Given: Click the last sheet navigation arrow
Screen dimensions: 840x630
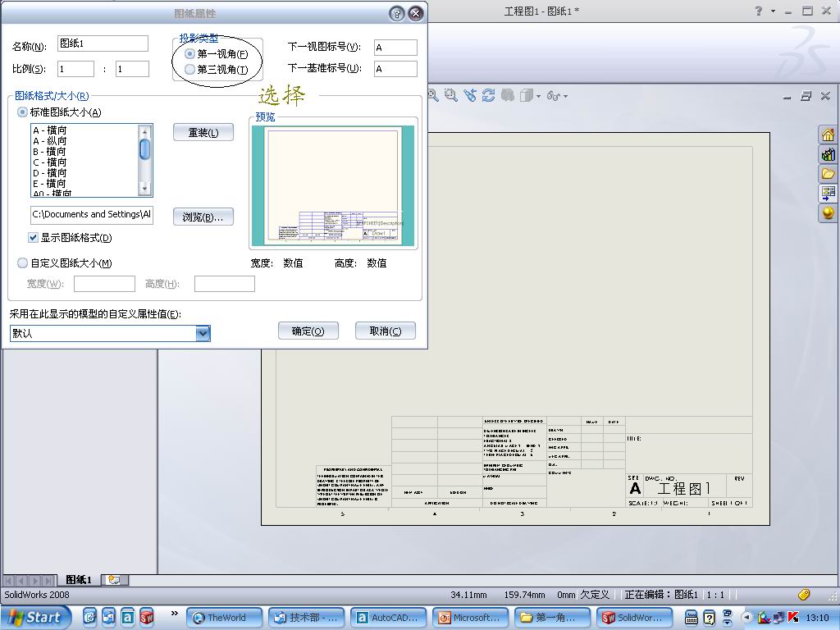Looking at the screenshot, I should pyautogui.click(x=48, y=580).
